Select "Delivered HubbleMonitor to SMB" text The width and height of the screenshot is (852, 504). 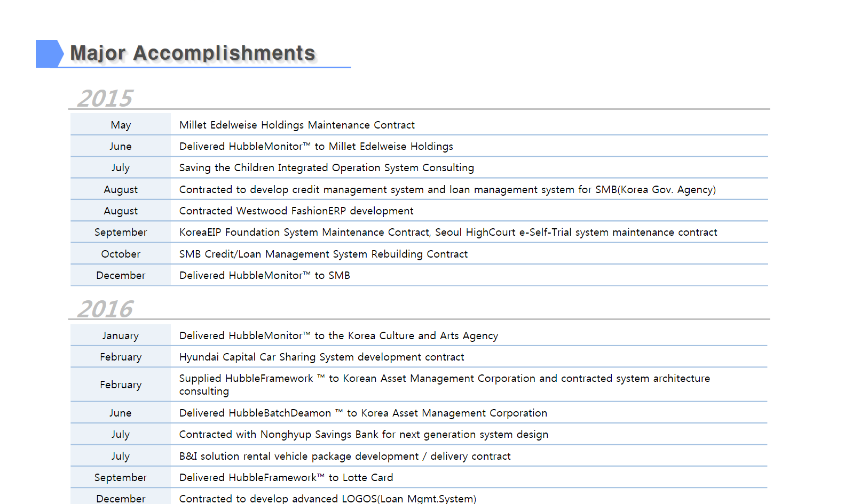point(265,275)
